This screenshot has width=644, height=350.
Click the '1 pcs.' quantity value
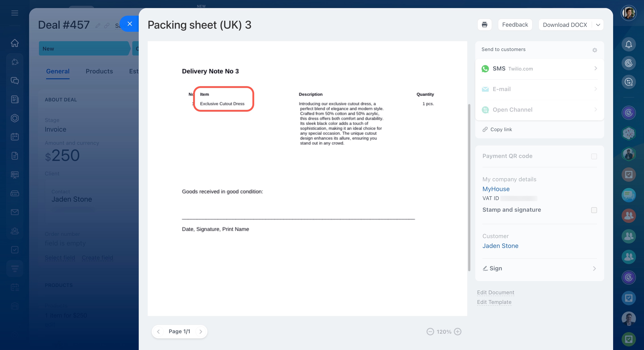click(x=428, y=103)
